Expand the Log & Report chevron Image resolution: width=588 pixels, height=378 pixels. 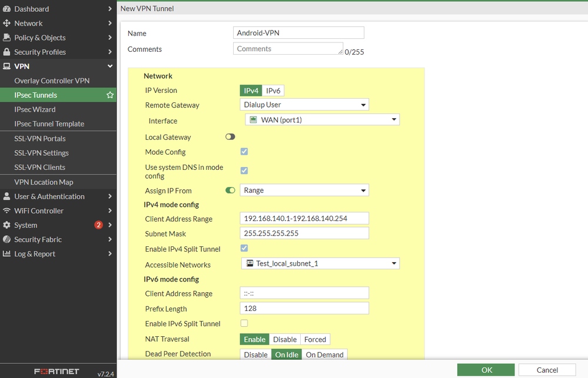(110, 253)
